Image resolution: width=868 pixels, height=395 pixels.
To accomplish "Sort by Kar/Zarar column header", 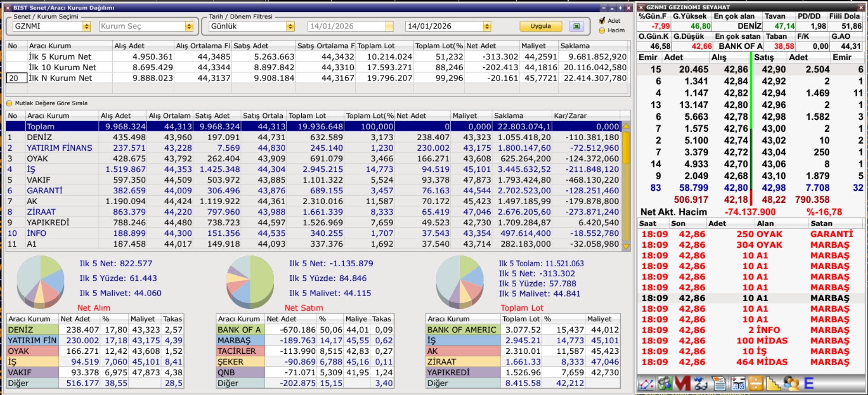I will point(585,116).
